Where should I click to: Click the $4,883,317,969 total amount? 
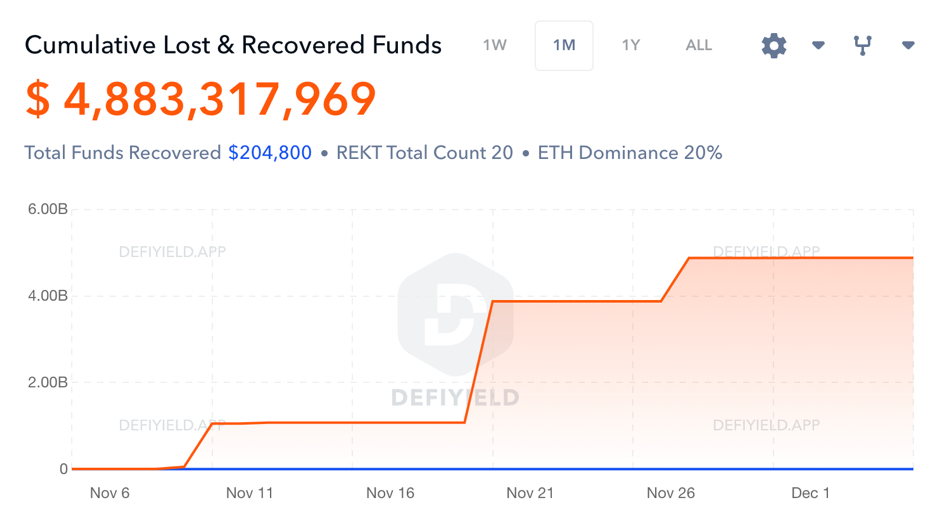[201, 99]
